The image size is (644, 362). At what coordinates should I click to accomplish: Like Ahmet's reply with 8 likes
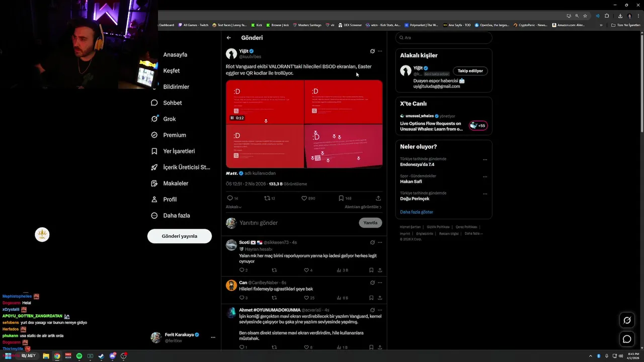306,347
